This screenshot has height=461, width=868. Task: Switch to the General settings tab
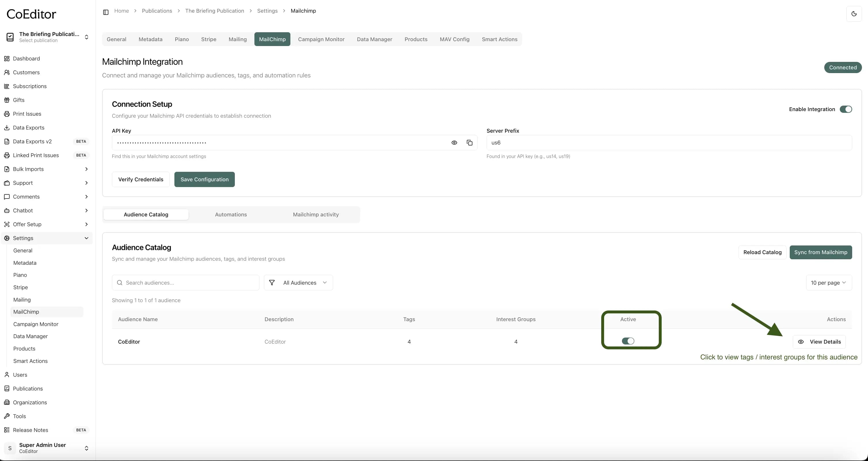tap(117, 39)
